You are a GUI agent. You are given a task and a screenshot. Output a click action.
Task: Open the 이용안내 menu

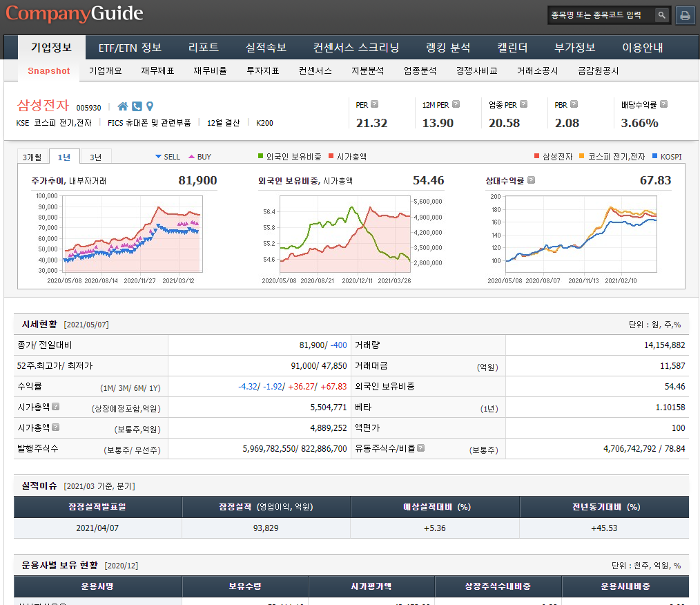coord(643,48)
